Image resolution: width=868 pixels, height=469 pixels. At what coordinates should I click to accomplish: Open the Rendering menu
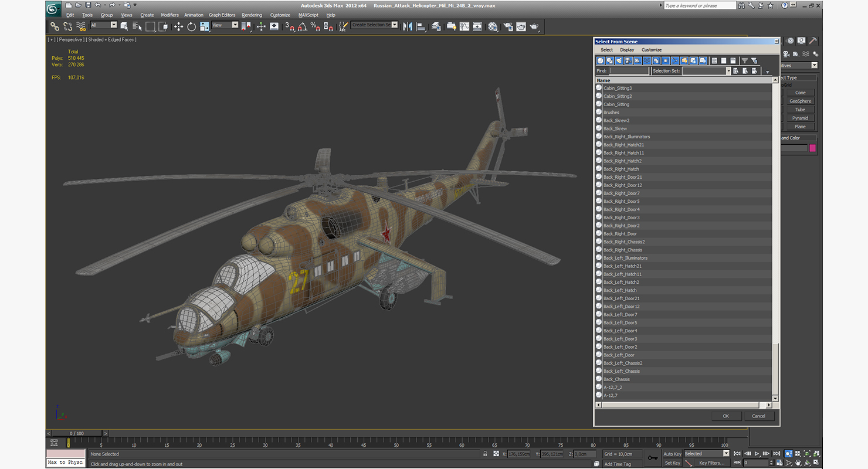point(252,15)
